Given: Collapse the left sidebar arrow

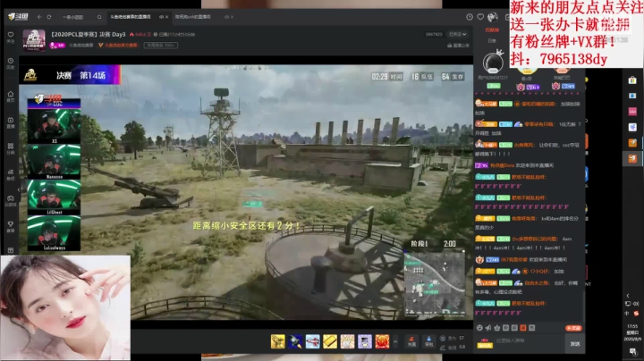Looking at the screenshot, I should (18, 189).
